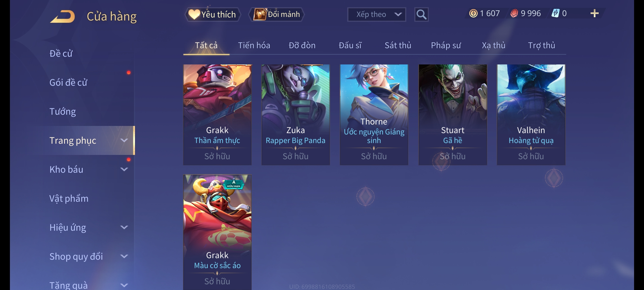Open Vật phẩm in the sidebar
The image size is (644, 290).
pyautogui.click(x=69, y=198)
